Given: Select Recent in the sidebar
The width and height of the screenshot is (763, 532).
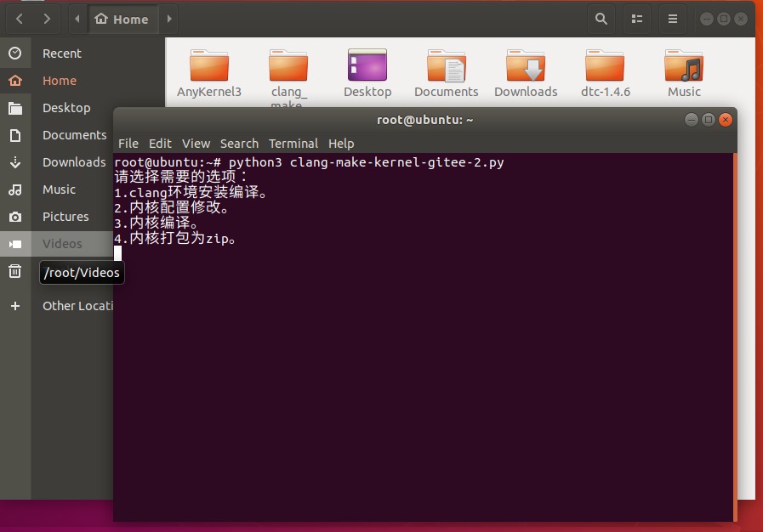Looking at the screenshot, I should pos(62,54).
